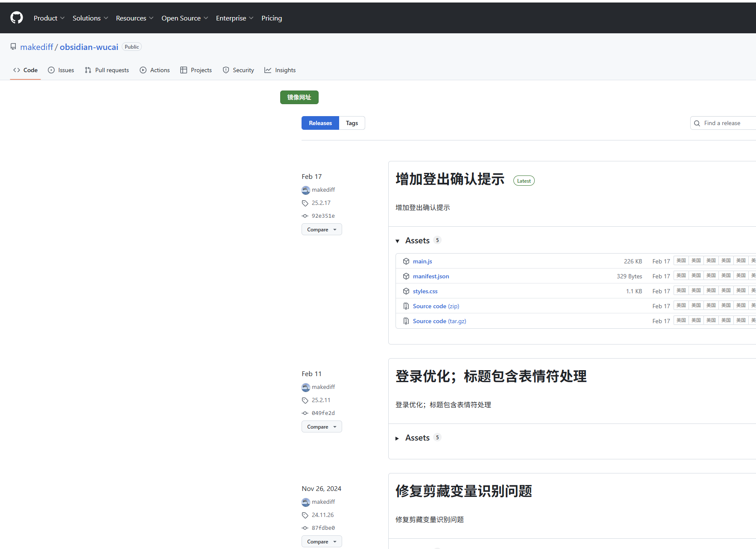Open the Compare dropdown for release 25.2.11
Screen dimensions: 756x549
click(322, 426)
